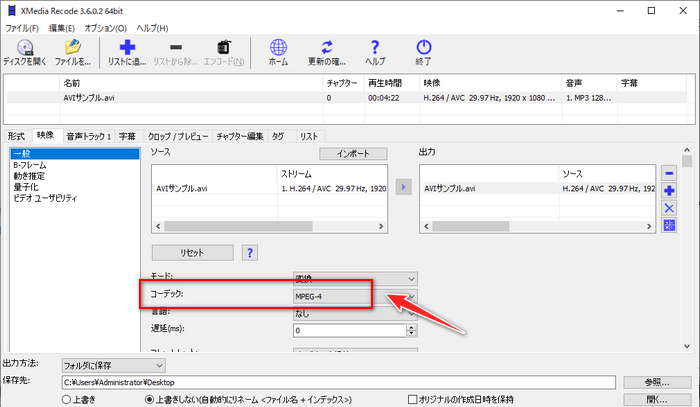Open the ホーム globe icon

pyautogui.click(x=279, y=46)
